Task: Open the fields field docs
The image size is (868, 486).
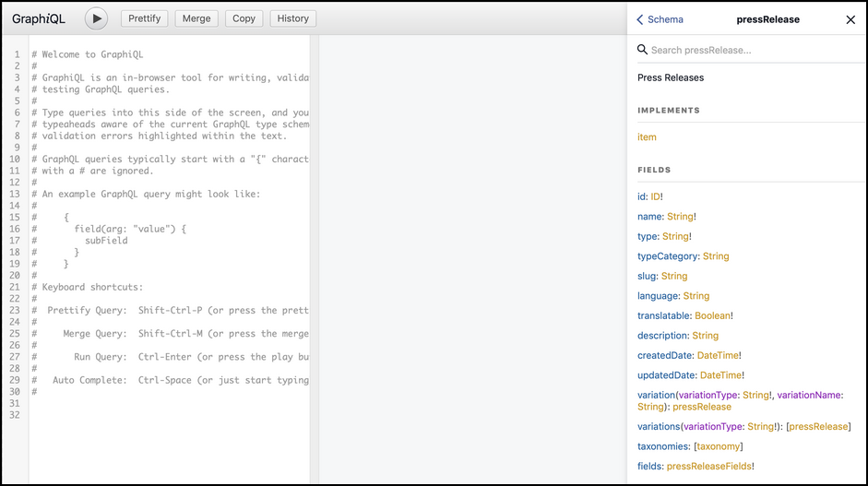Action: [x=649, y=467]
